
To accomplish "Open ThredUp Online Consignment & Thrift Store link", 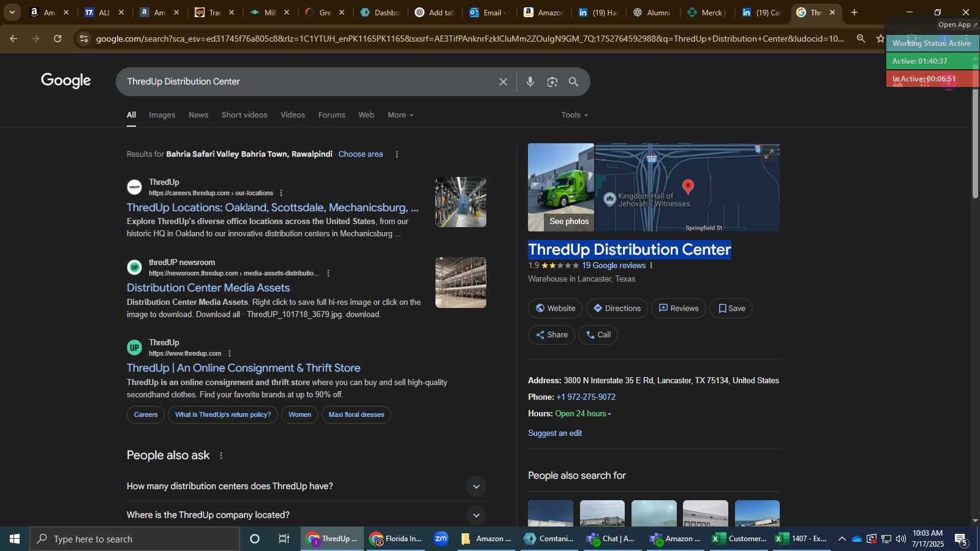I will [243, 368].
